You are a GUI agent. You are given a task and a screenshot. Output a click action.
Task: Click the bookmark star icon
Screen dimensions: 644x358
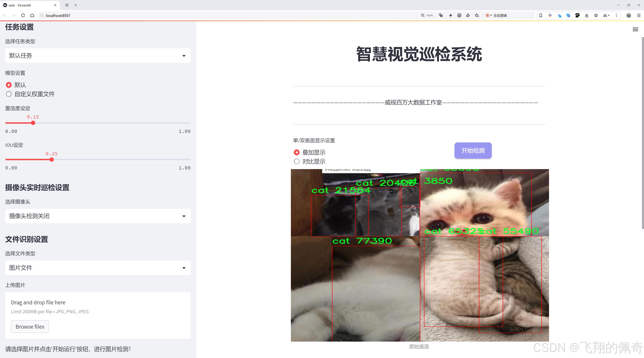[596, 15]
